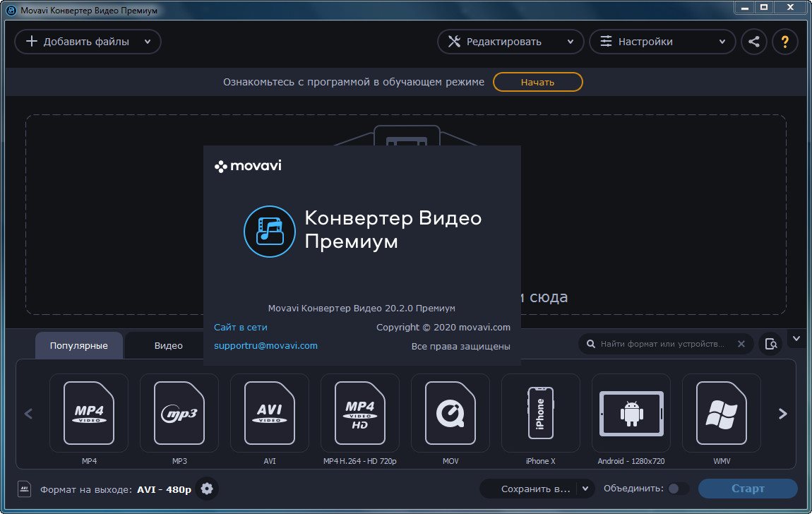Pick the AVI video format preset

[270, 413]
